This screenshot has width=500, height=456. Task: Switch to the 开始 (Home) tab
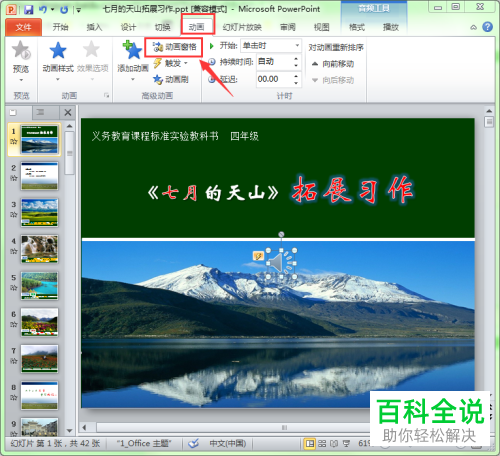(60, 27)
